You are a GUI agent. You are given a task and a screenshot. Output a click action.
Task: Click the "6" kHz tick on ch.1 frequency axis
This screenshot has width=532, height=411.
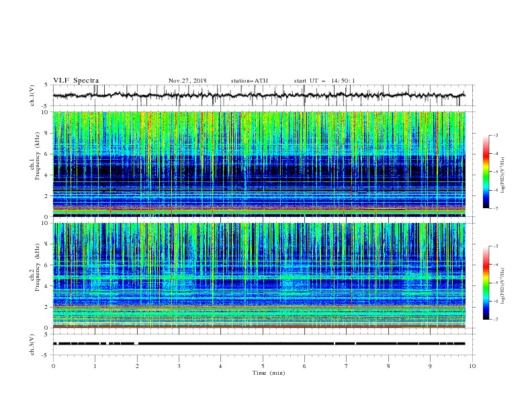[47, 154]
